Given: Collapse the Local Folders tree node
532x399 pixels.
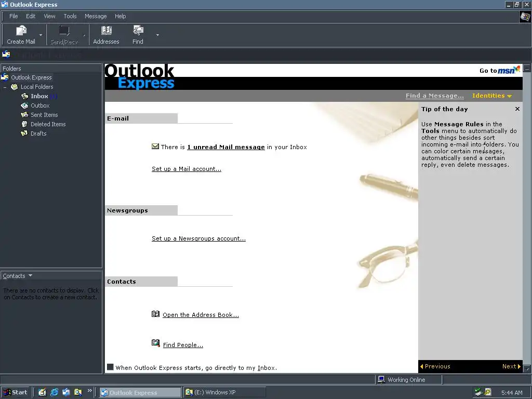Looking at the screenshot, I should click(x=5, y=87).
